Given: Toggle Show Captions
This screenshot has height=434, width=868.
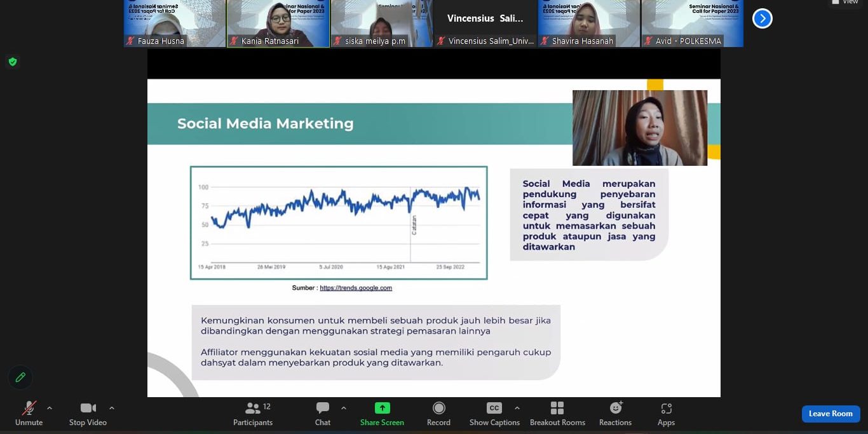Looking at the screenshot, I should pos(494,414).
